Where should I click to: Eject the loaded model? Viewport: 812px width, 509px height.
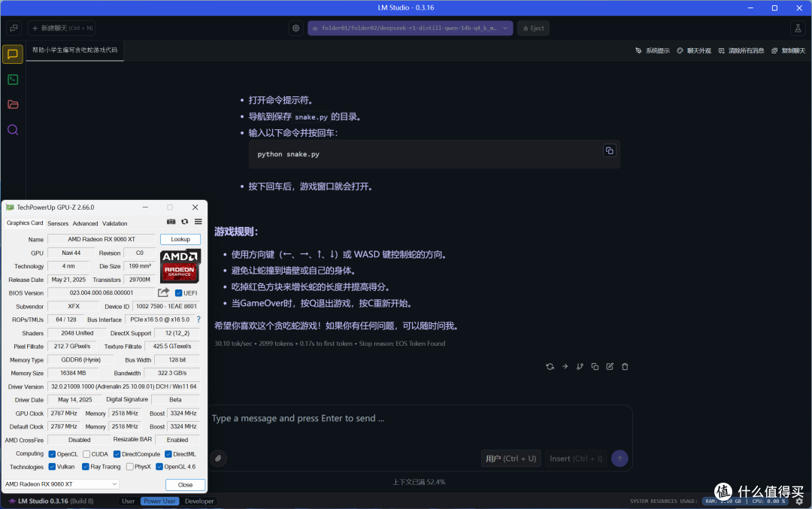(x=533, y=28)
